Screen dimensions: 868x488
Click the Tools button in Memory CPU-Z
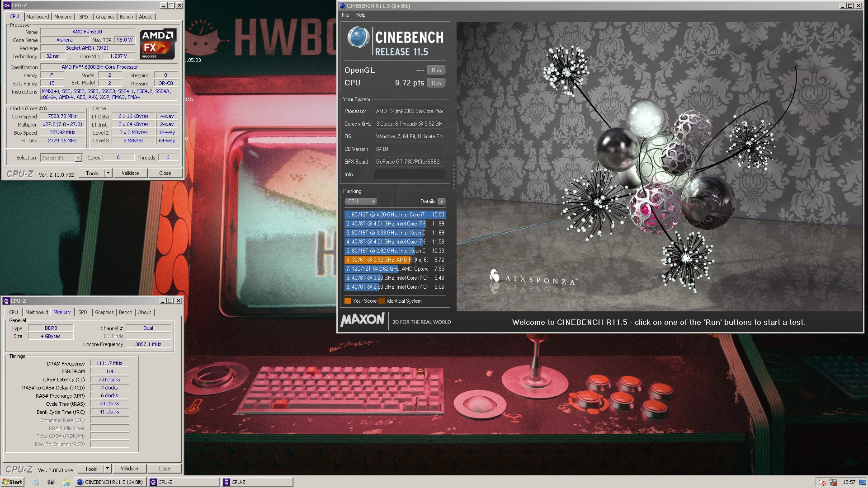pyautogui.click(x=91, y=469)
